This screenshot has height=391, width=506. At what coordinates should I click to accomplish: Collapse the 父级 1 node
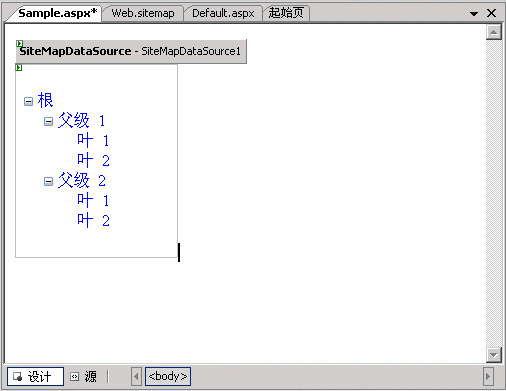48,121
